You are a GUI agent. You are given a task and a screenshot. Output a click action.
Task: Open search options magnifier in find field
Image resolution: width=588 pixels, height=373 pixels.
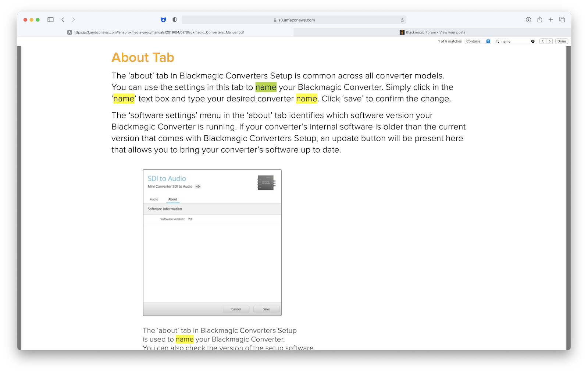(497, 41)
